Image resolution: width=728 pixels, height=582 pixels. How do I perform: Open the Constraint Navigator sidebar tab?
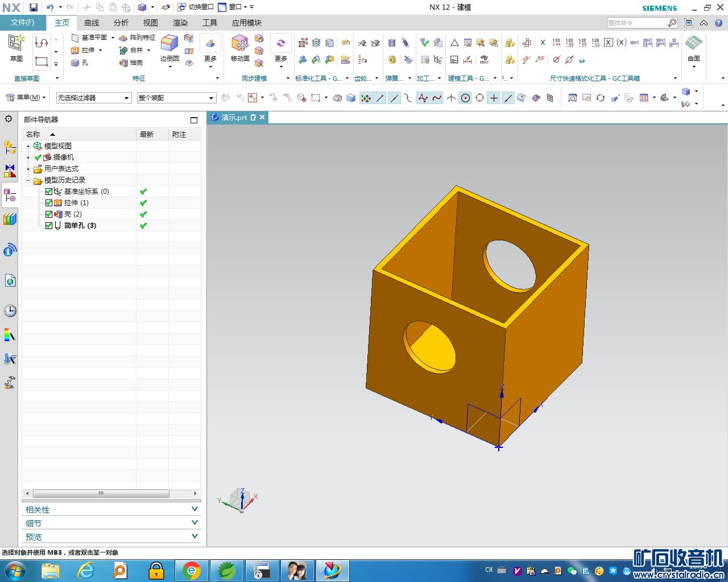click(x=10, y=171)
